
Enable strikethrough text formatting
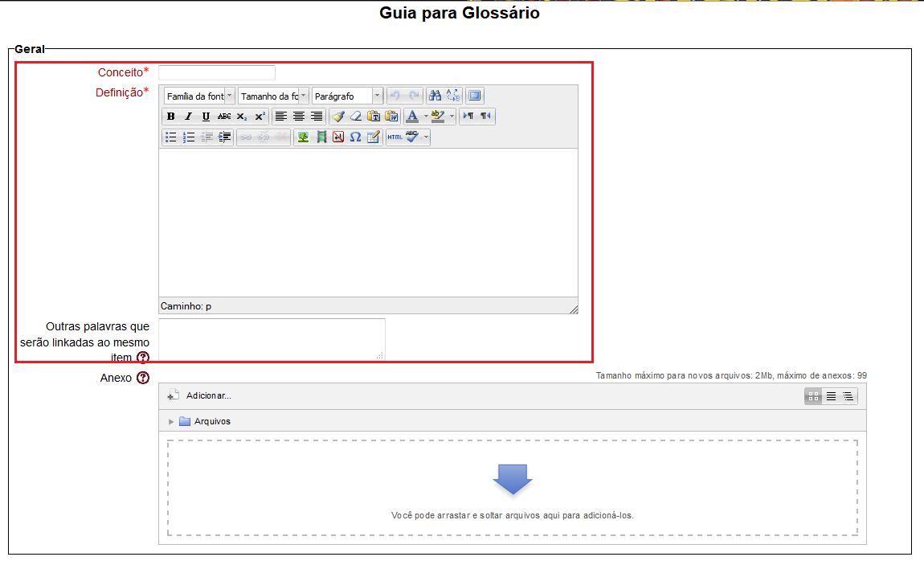pyautogui.click(x=223, y=116)
